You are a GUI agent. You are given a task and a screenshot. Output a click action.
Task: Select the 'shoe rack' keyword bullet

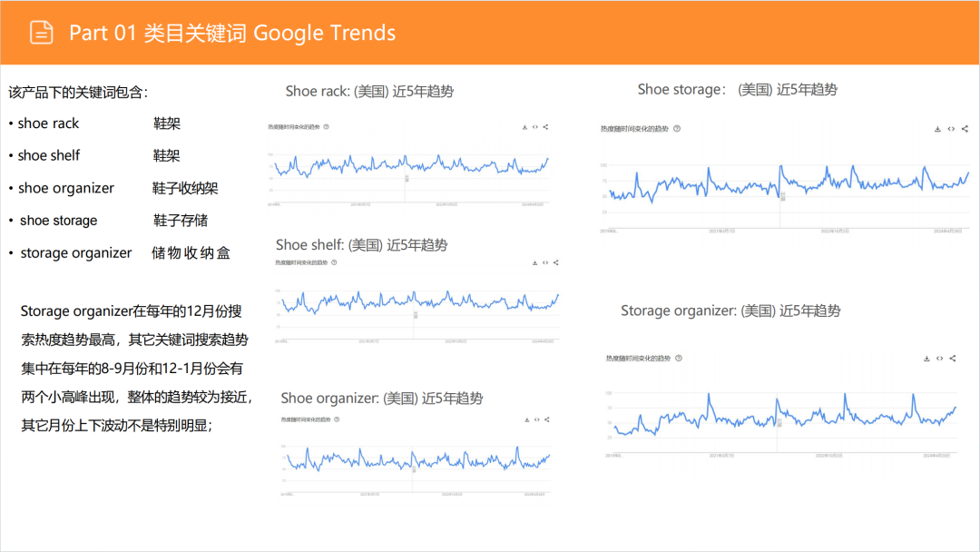48,123
